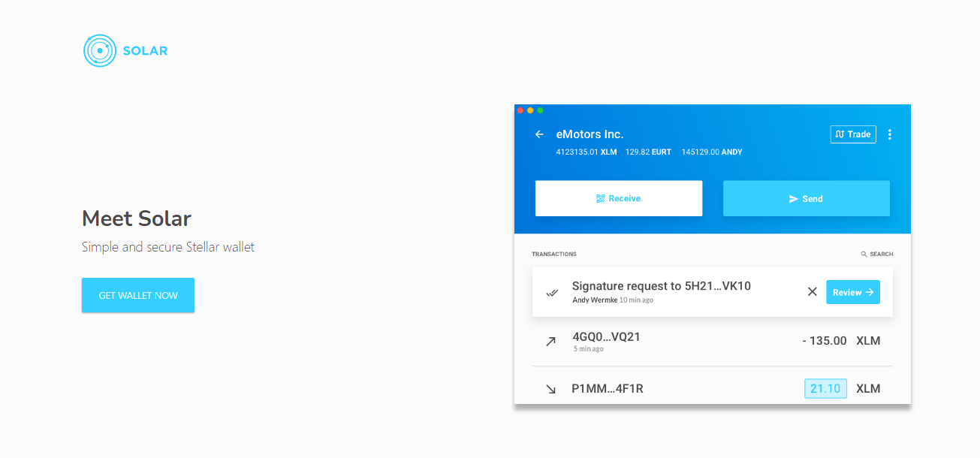Open the three-dot more options menu
Image resolution: width=980 pixels, height=458 pixels.
click(x=890, y=134)
